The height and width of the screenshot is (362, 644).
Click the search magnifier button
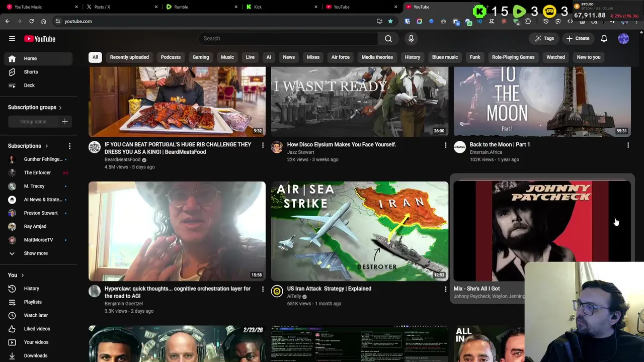pos(388,39)
